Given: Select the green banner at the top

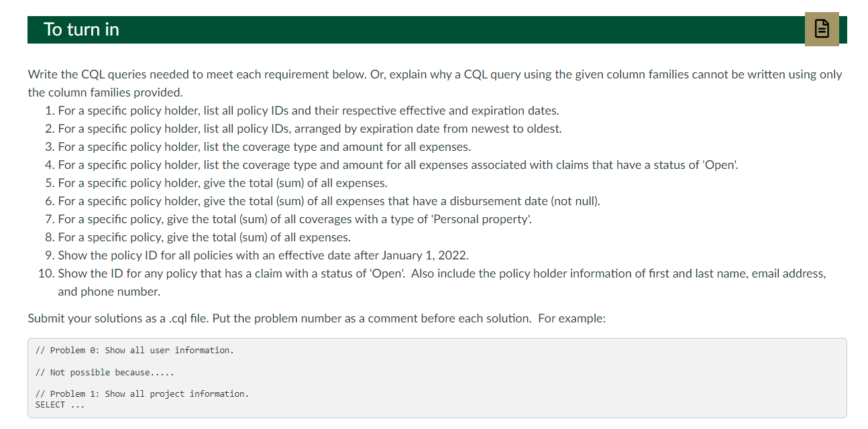Looking at the screenshot, I should pyautogui.click(x=402, y=29).
